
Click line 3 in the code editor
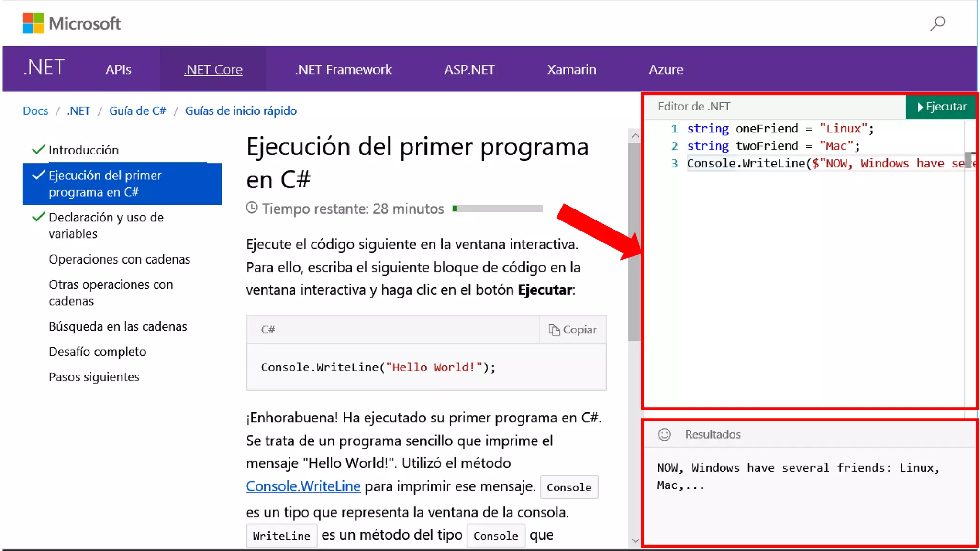point(813,164)
